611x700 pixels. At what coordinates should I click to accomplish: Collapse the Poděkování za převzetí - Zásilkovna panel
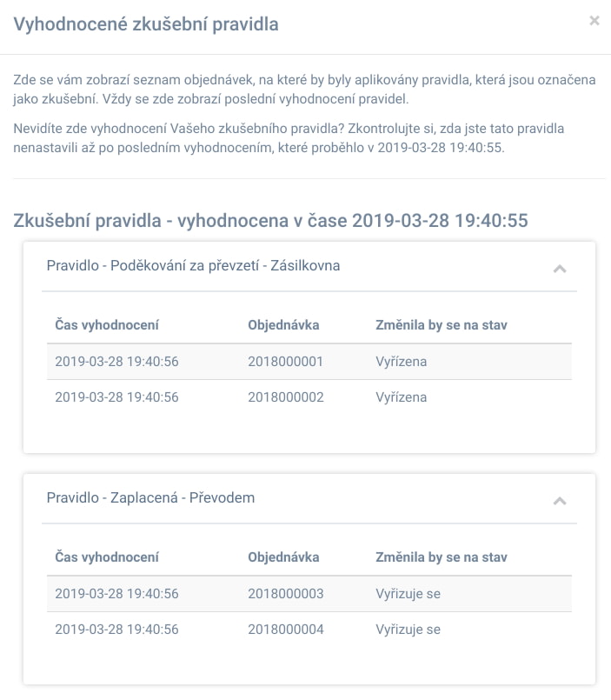pyautogui.click(x=560, y=269)
